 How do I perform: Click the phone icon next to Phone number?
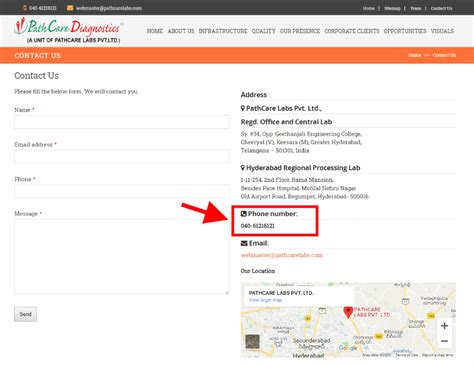tap(244, 214)
